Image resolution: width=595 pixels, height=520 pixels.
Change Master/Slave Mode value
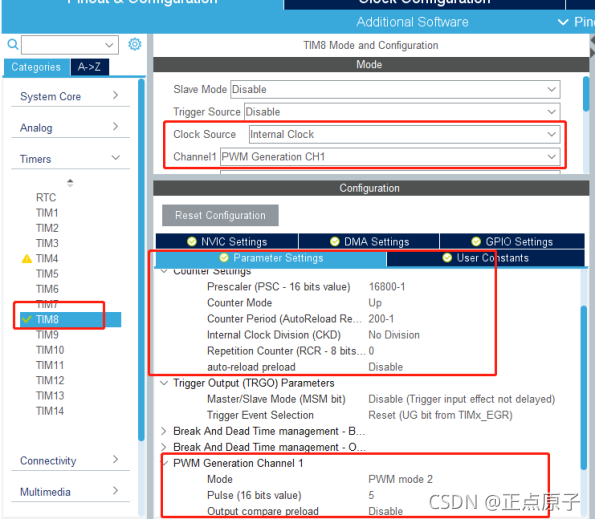[461, 399]
